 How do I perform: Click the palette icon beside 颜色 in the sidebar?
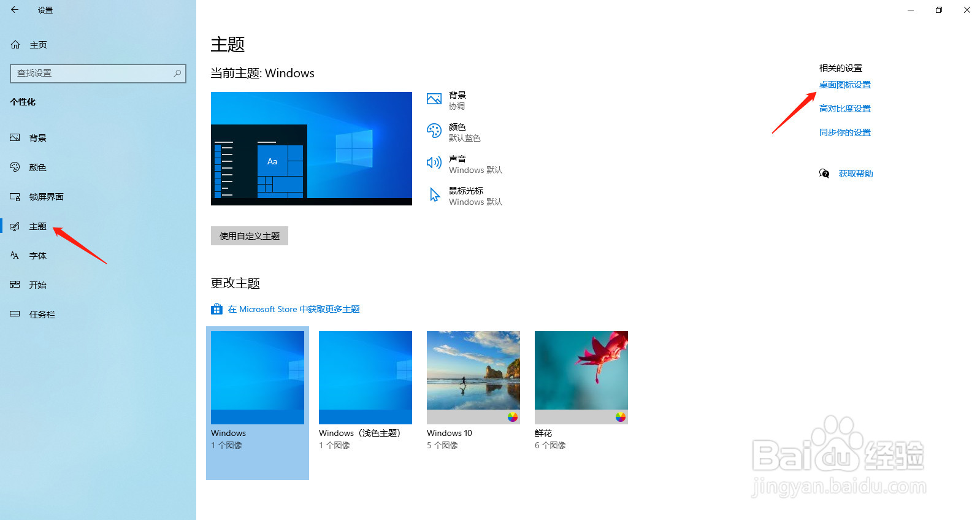(15, 167)
